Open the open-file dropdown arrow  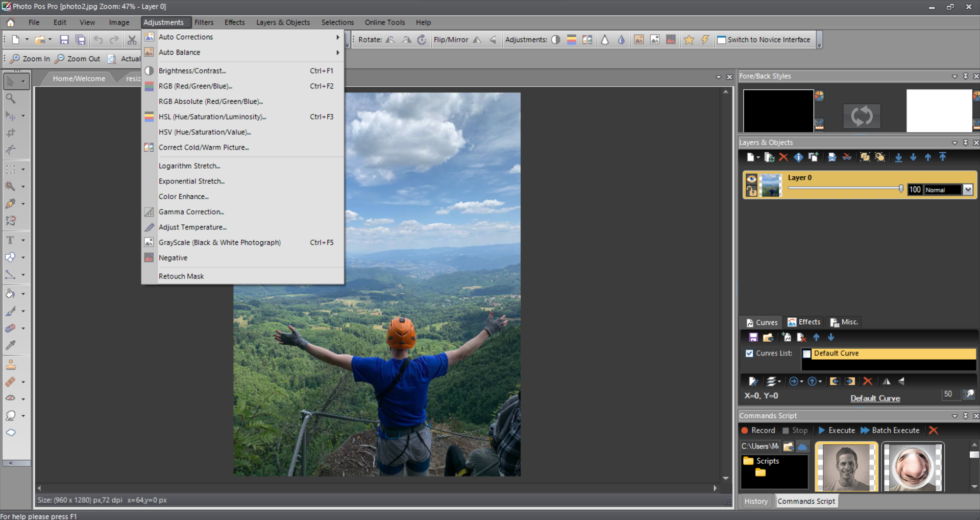pos(50,40)
